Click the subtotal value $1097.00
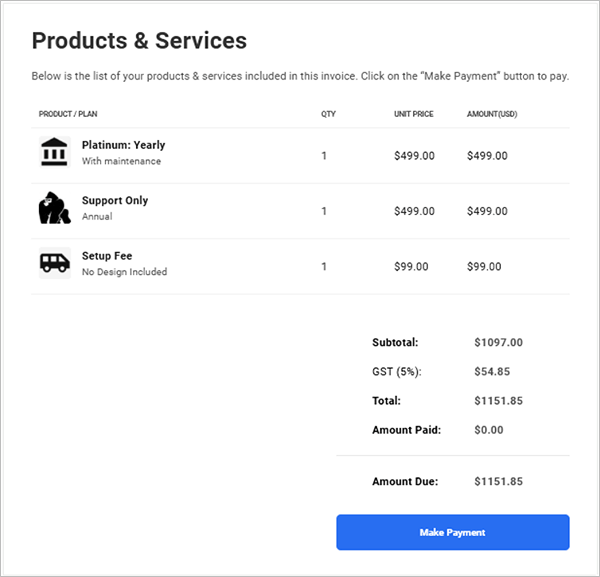 (499, 342)
